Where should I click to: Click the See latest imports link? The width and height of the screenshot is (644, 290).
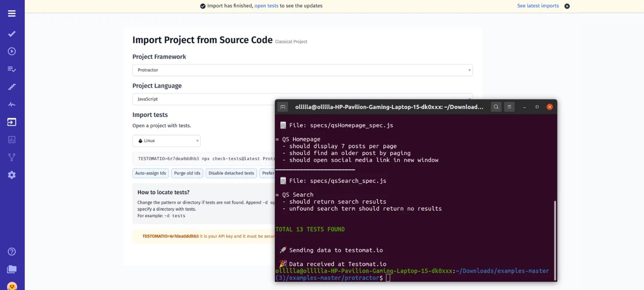point(538,6)
